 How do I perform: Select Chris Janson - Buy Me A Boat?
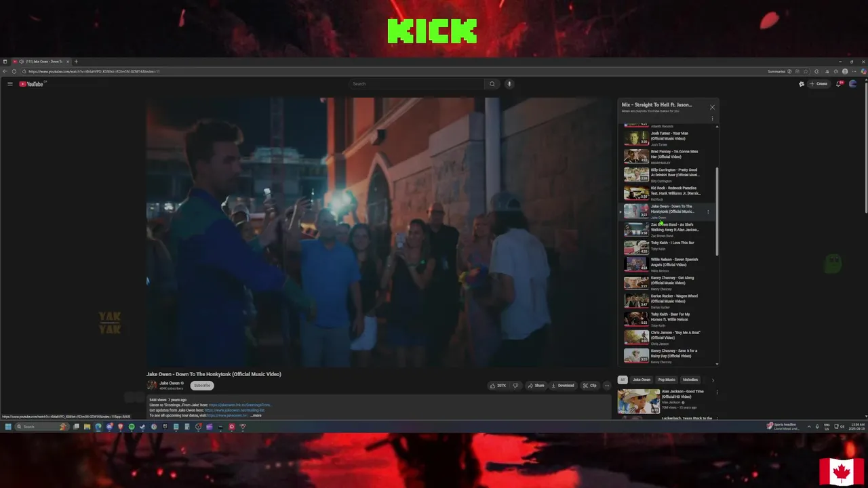tap(668, 338)
